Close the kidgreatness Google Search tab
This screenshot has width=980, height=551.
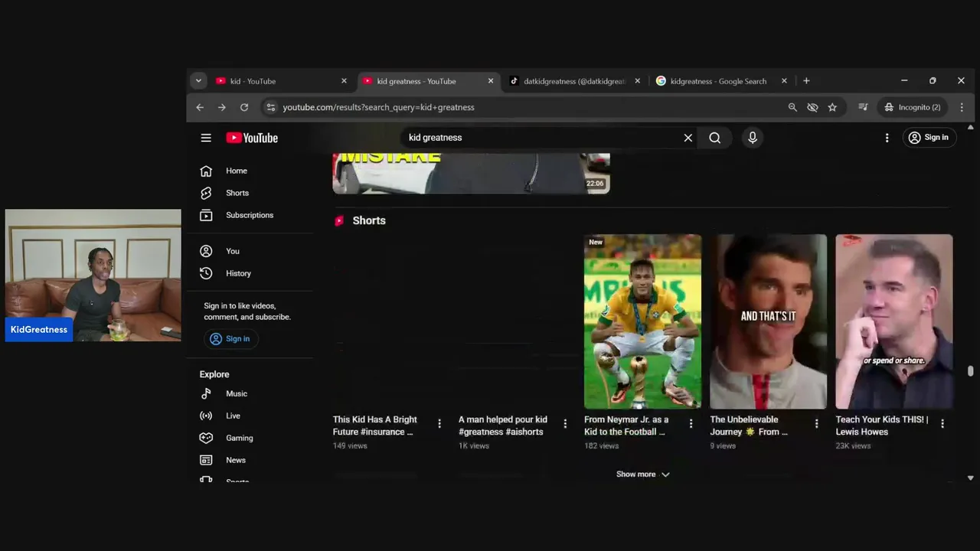(x=784, y=81)
